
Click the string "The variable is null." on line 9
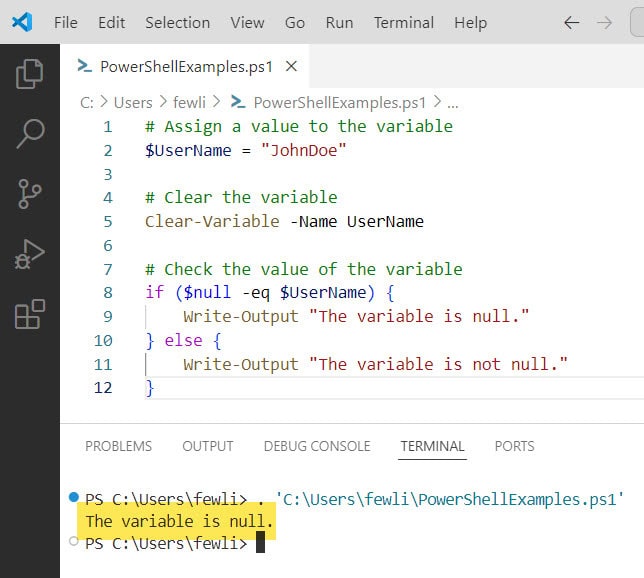click(419, 316)
